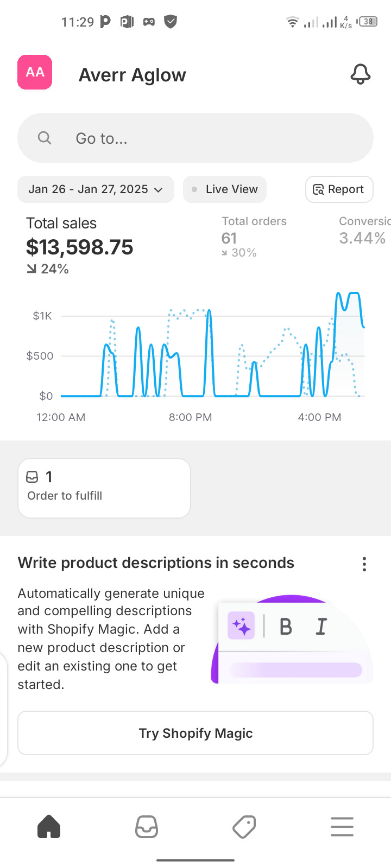Tap the Go to... search field
The width and height of the screenshot is (391, 868).
click(195, 138)
